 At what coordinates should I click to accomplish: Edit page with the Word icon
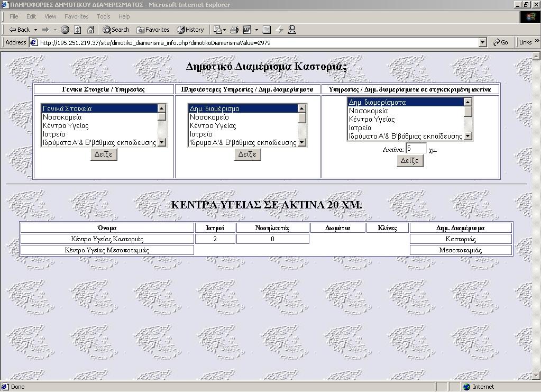[247, 30]
